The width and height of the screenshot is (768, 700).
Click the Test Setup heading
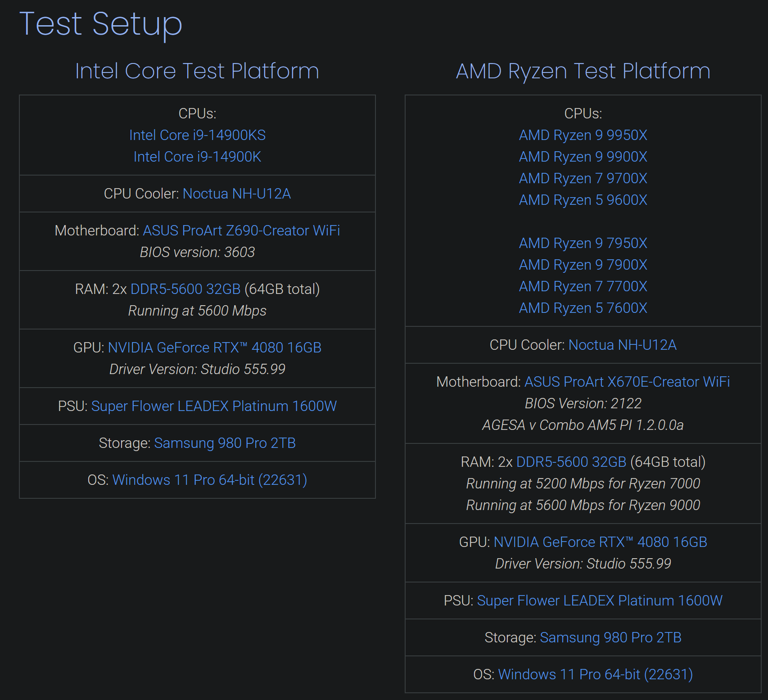(101, 24)
